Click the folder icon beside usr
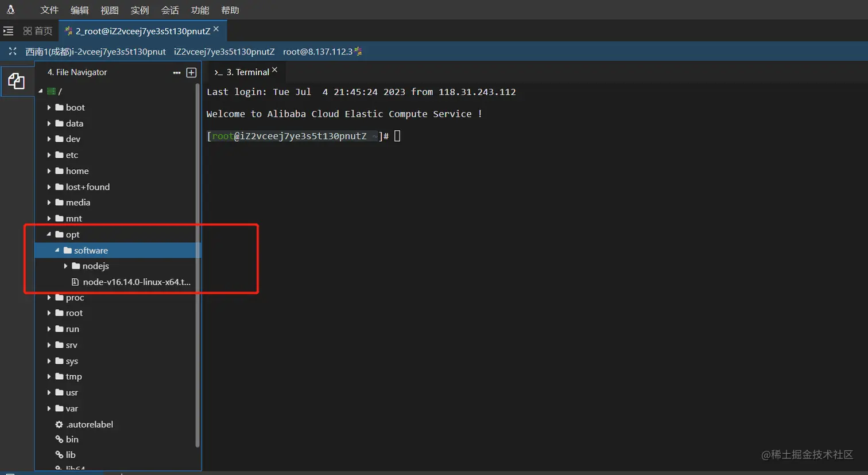This screenshot has width=868, height=475. (x=59, y=392)
